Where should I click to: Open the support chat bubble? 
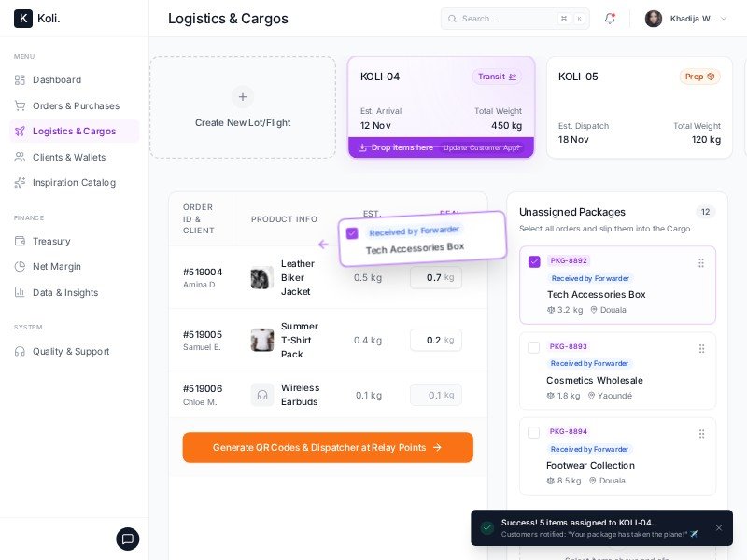(x=128, y=539)
